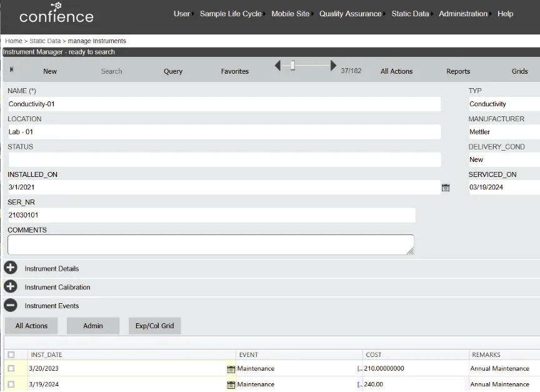The height and width of the screenshot is (392, 540).
Task: Collapse the Instrument Events section
Action: (10, 306)
